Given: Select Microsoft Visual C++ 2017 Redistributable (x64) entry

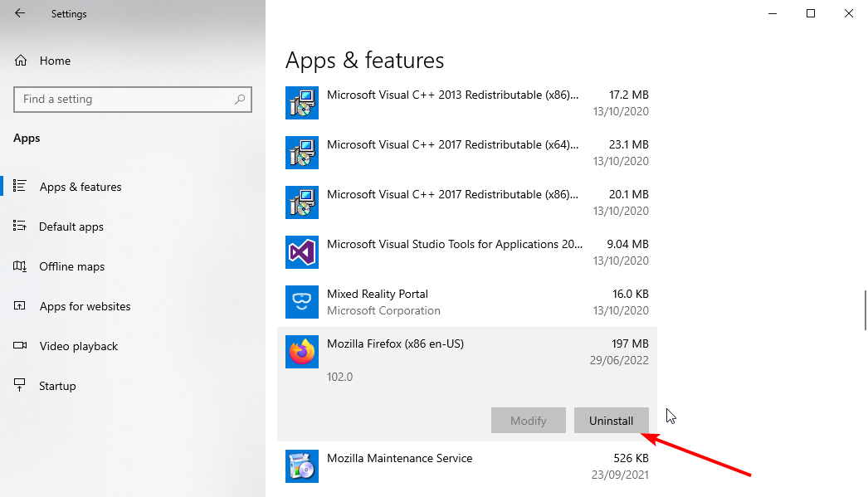Looking at the screenshot, I should pos(466,153).
